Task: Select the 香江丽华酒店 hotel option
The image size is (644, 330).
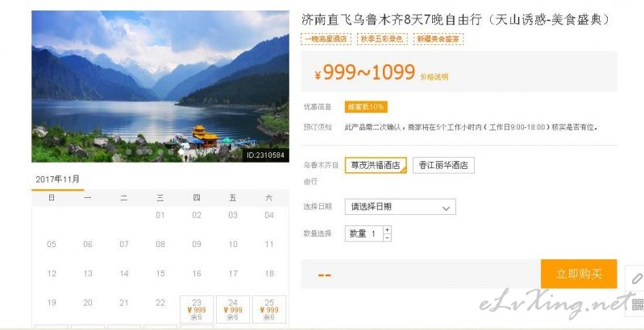Action: (443, 165)
